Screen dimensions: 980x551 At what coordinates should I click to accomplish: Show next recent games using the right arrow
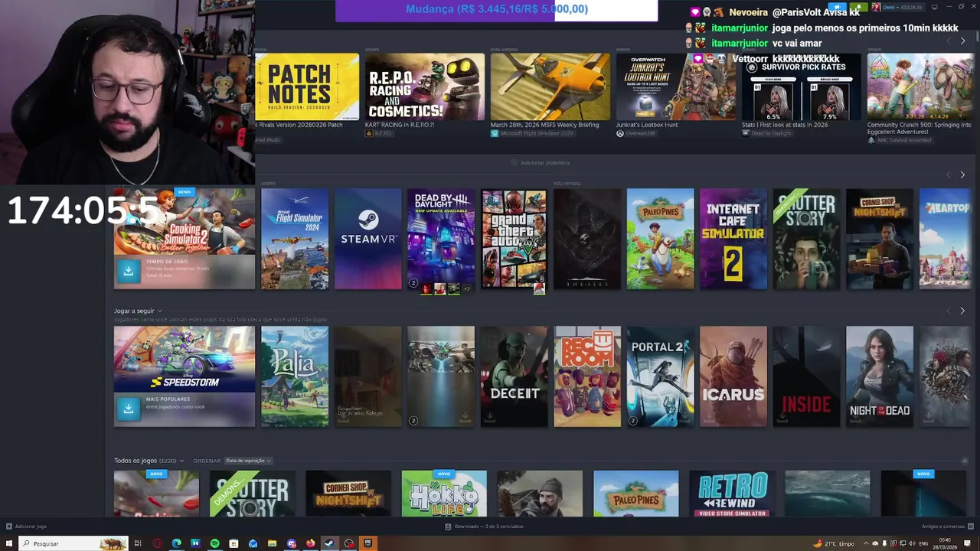click(962, 174)
